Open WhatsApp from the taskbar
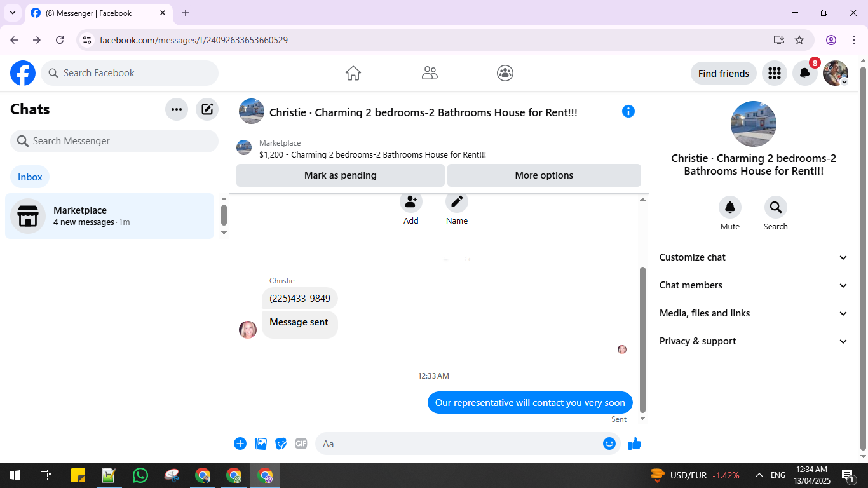The height and width of the screenshot is (488, 868). (x=140, y=475)
